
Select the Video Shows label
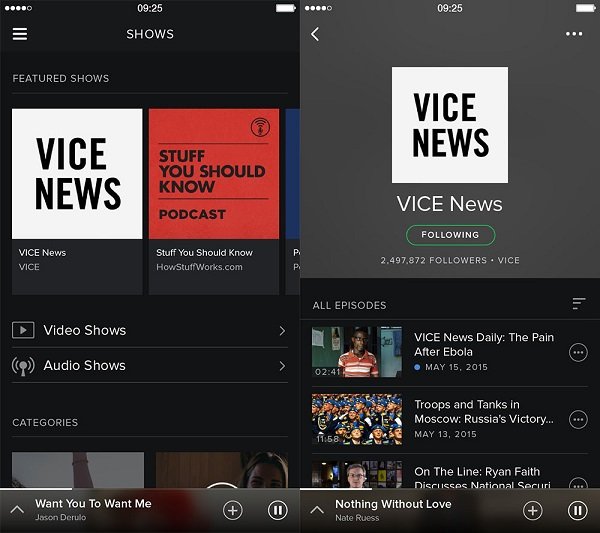pyautogui.click(x=85, y=330)
